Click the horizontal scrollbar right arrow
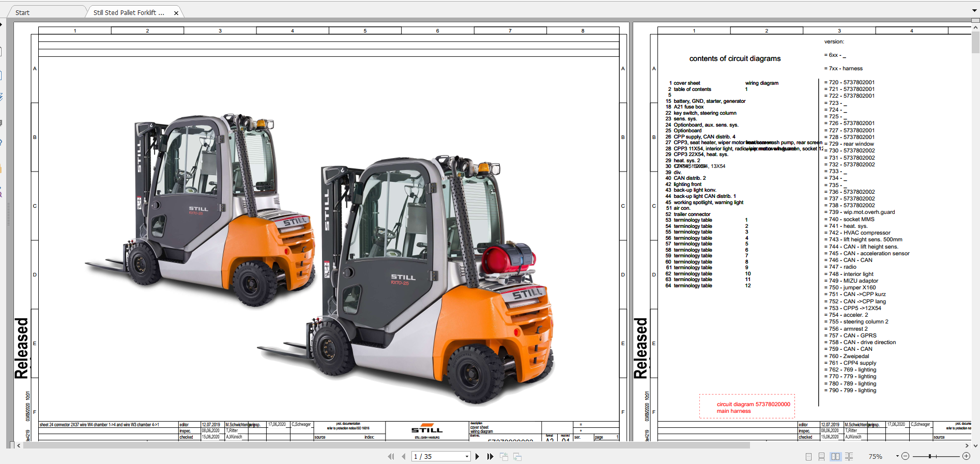This screenshot has height=464, width=980. [x=967, y=445]
